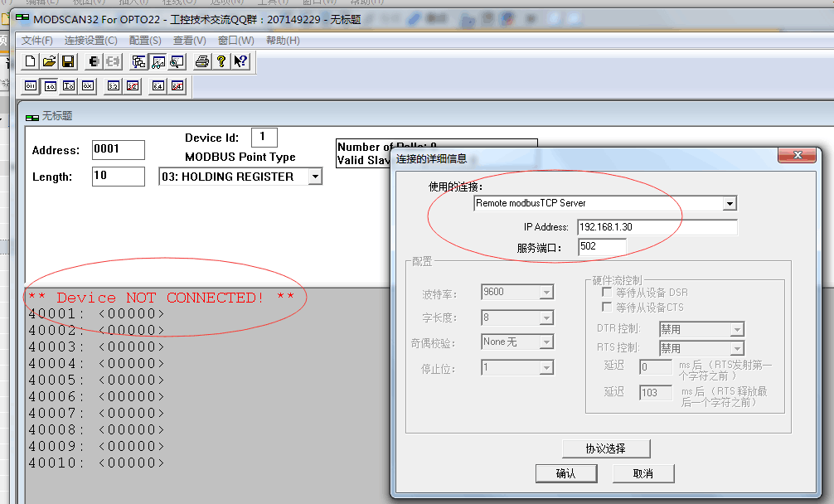Click the document window icon beside 无标题
This screenshot has height=504, width=834.
tap(32, 117)
